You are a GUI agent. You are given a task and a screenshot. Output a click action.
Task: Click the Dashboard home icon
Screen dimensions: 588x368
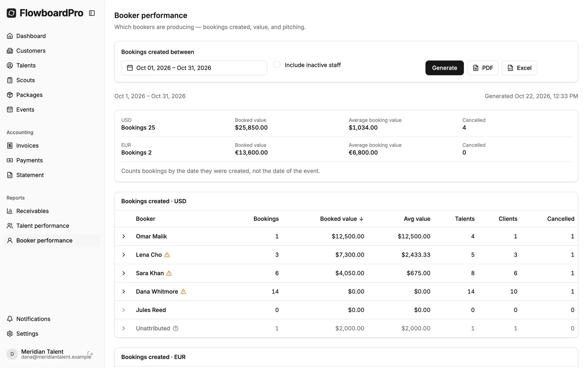point(10,36)
